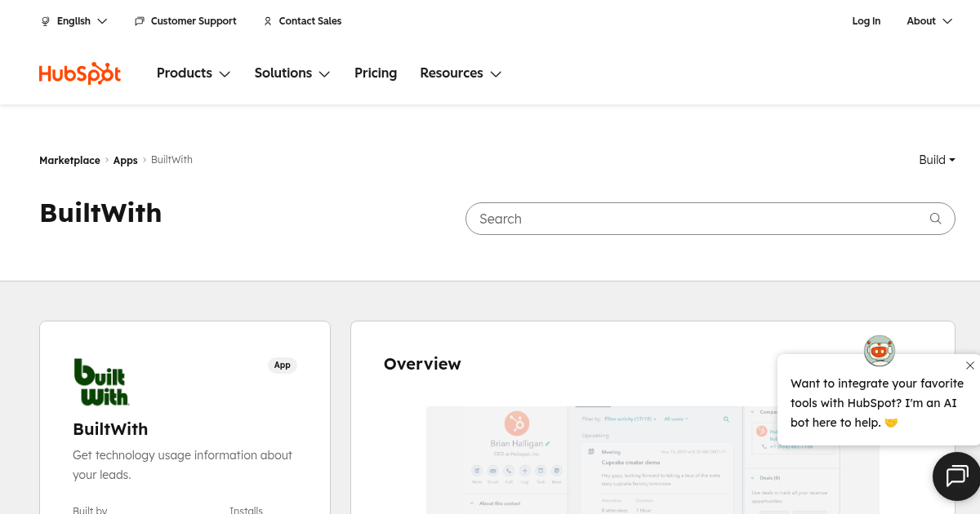Click the 'Get technology usage information' description
Image resolution: width=980 pixels, height=514 pixels.
pos(182,465)
